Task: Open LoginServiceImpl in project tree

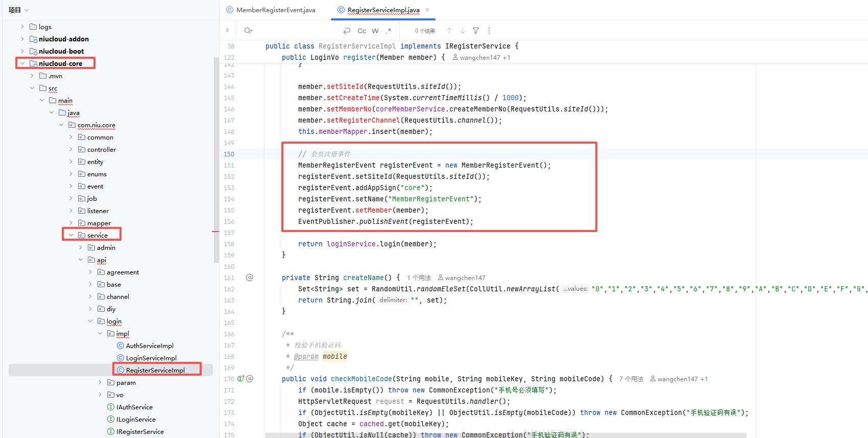Action: 151,358
